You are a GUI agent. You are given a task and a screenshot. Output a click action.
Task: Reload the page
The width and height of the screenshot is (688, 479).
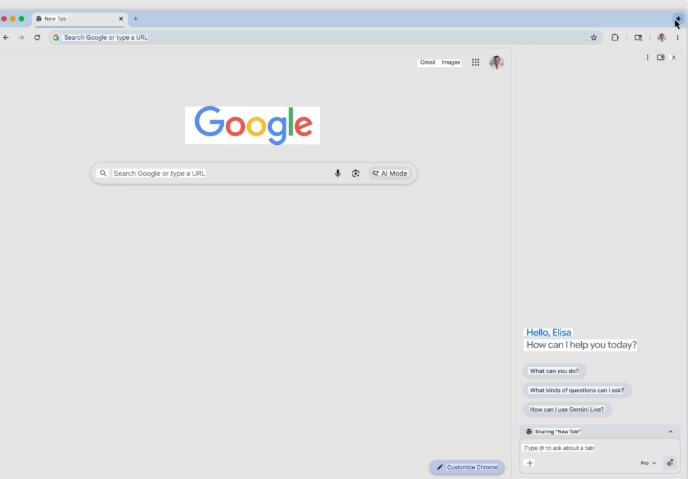click(37, 37)
